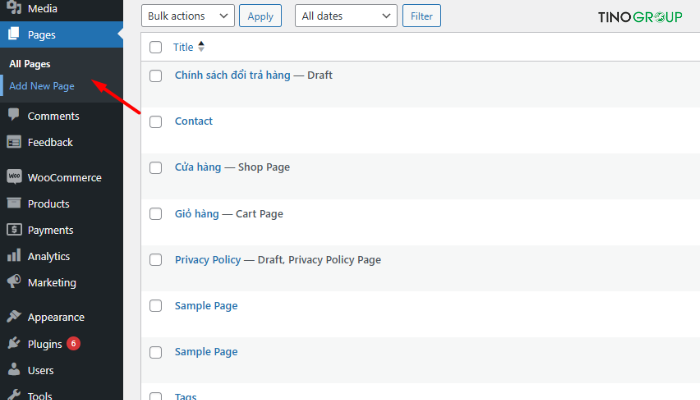700x400 pixels.
Task: Click the Pages icon in the sidebar
Action: coord(14,34)
